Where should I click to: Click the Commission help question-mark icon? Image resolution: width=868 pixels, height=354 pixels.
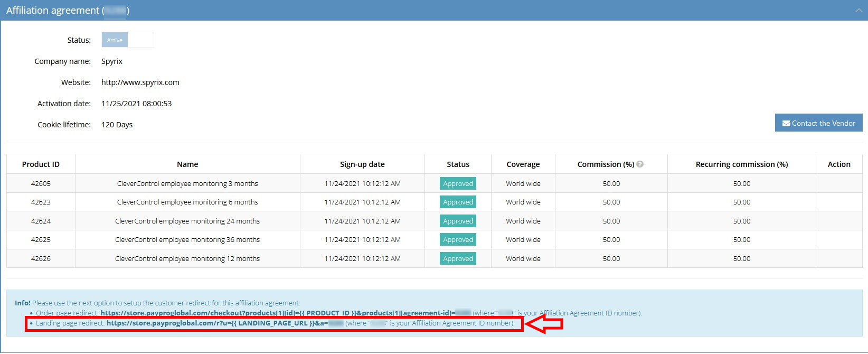pos(640,164)
